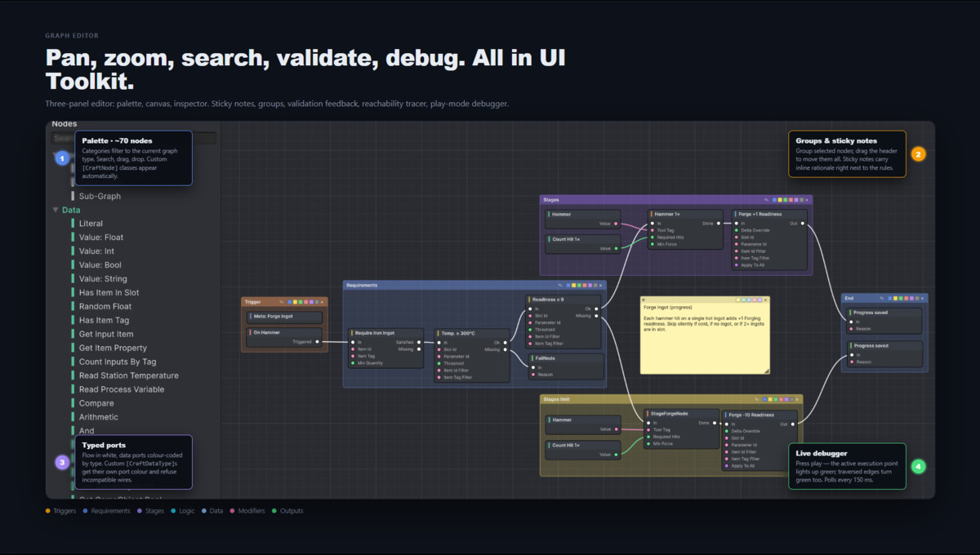The image size is (980, 555).
Task: Pick gray swatch on Stages limit header
Action: pyautogui.click(x=791, y=399)
